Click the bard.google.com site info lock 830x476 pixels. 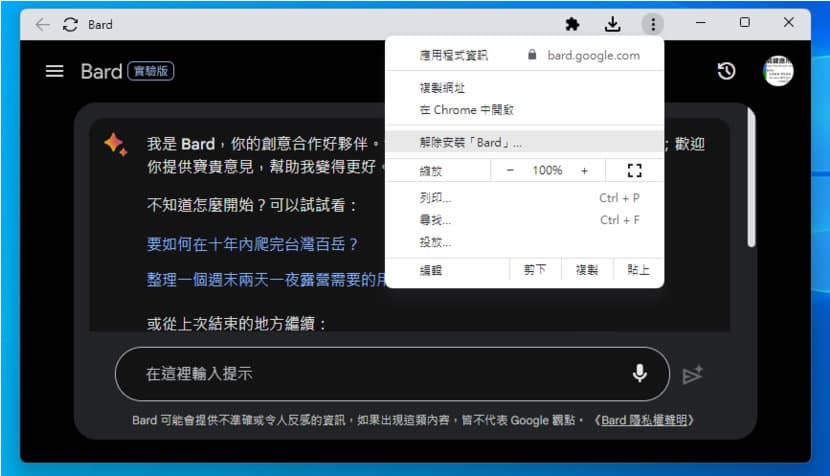coord(532,55)
